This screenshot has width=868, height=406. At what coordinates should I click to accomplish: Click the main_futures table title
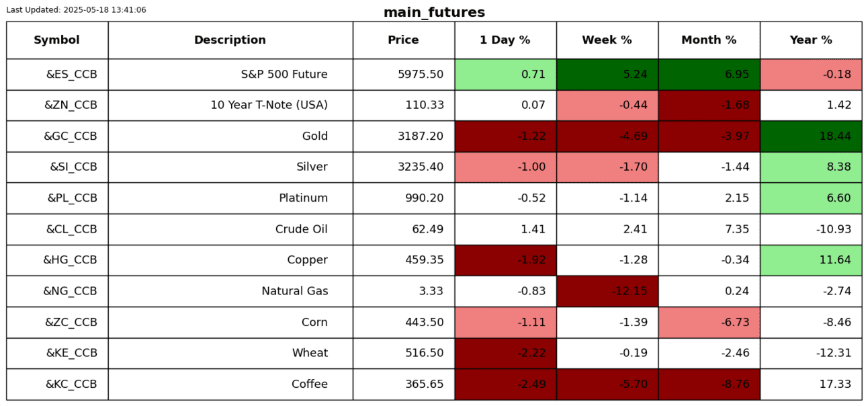coord(434,13)
